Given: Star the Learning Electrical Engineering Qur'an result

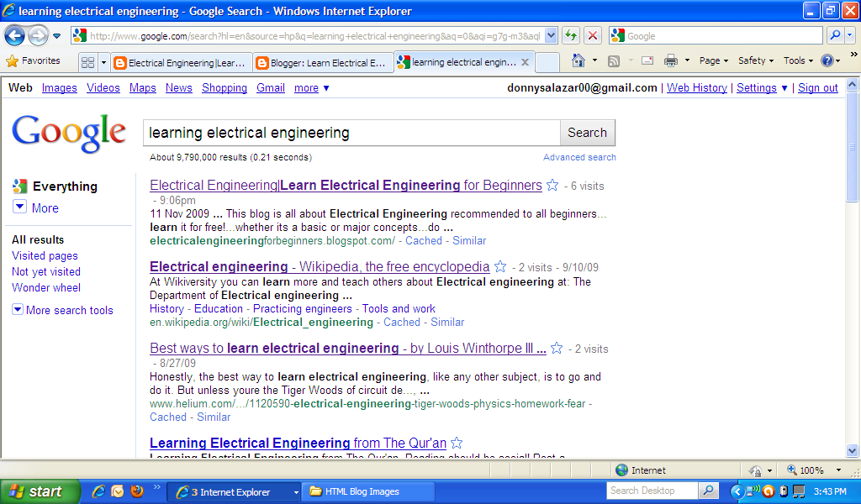Looking at the screenshot, I should click(x=457, y=443).
